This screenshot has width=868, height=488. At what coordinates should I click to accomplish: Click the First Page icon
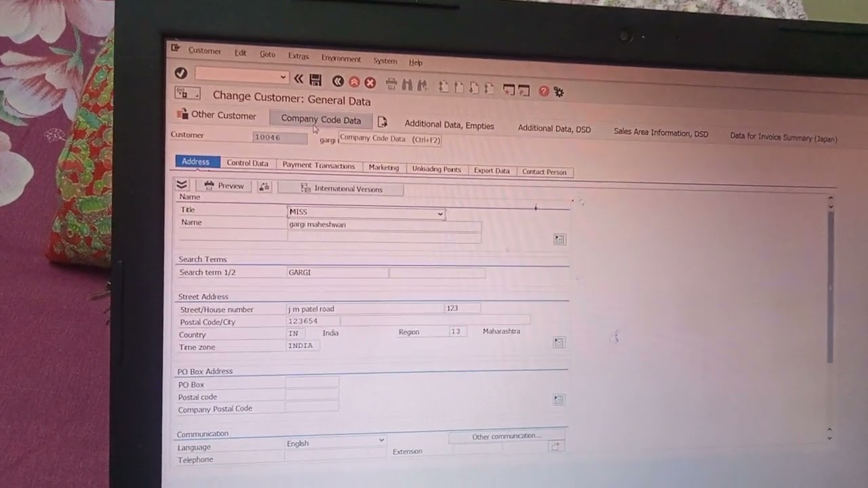coord(443,87)
